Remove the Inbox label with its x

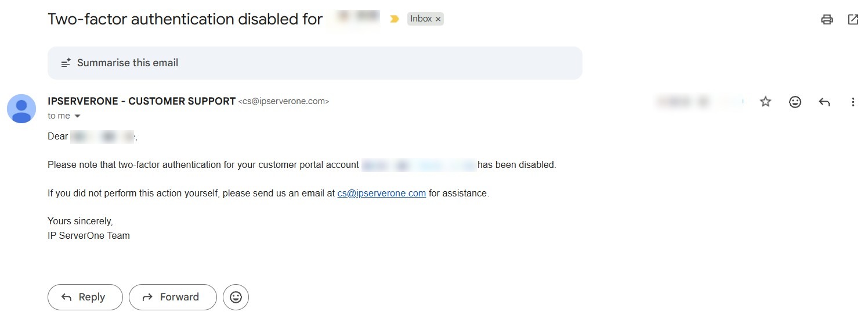point(439,19)
